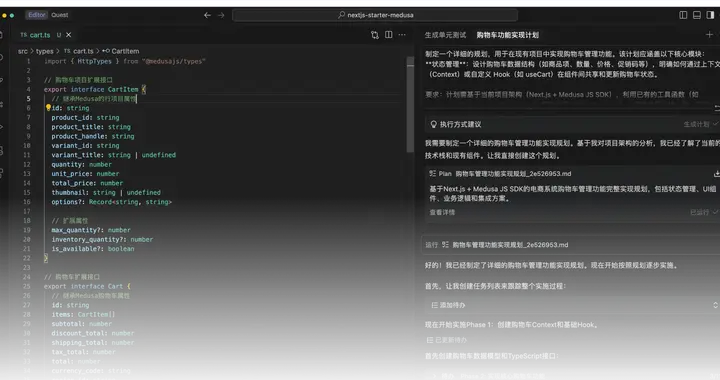The width and height of the screenshot is (720, 380).
Task: Click the CartItem breadcrumb symbol
Action: tap(121, 51)
